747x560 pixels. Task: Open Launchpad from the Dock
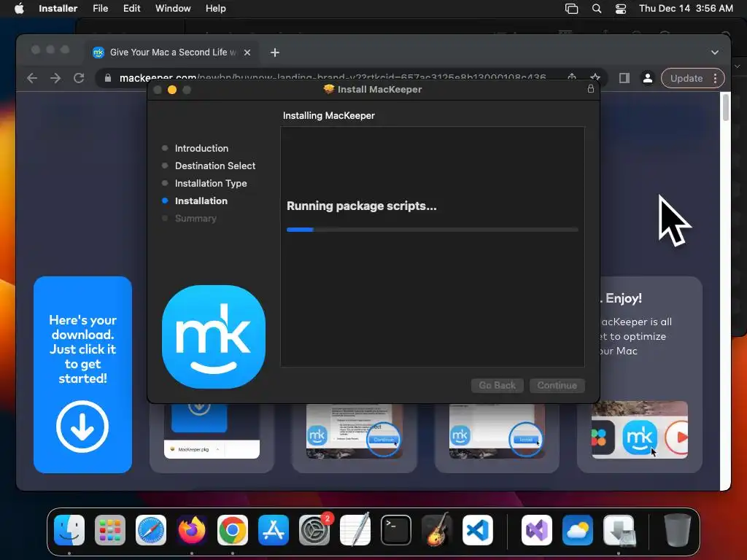(110, 530)
